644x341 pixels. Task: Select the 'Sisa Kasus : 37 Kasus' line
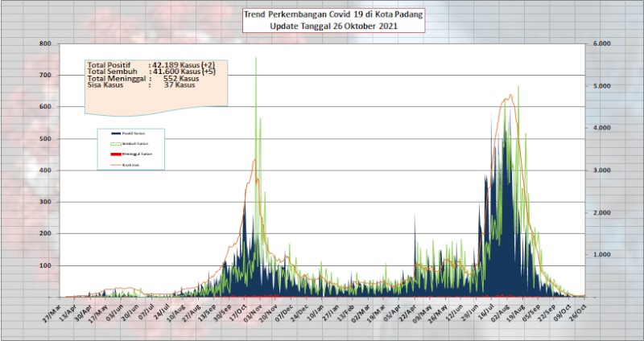tap(142, 85)
